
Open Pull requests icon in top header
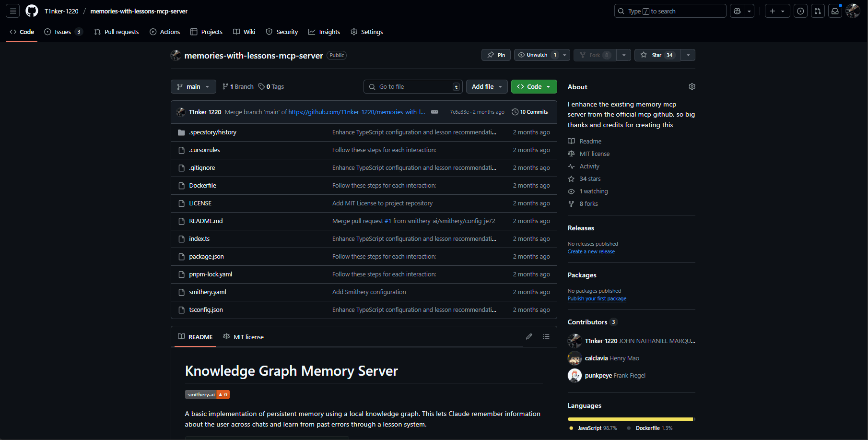tap(818, 11)
